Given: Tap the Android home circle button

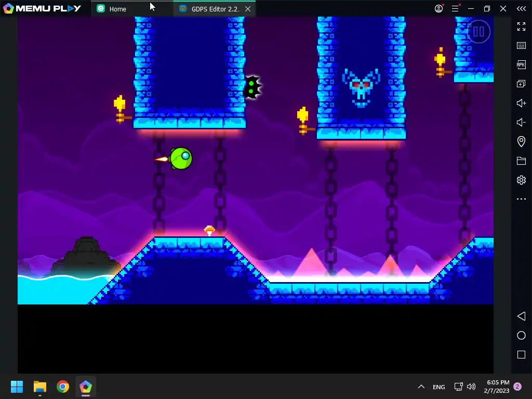Looking at the screenshot, I should pos(521,336).
